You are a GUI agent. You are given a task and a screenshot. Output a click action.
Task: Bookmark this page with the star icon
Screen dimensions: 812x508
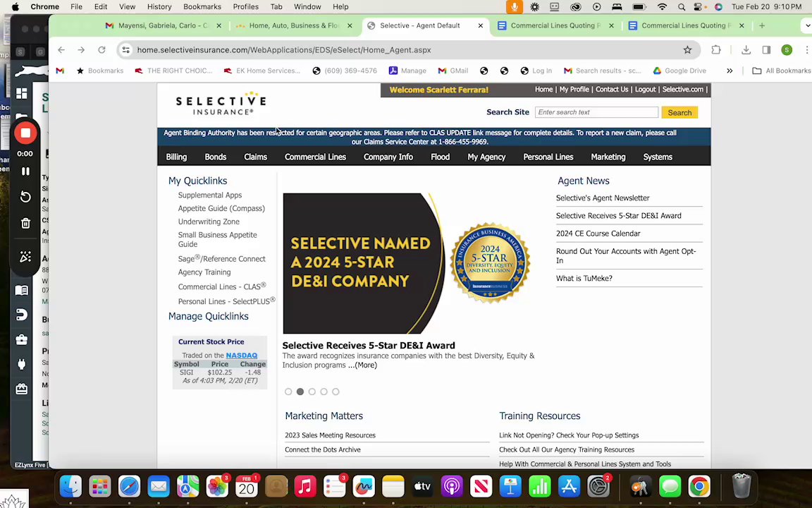(x=687, y=50)
